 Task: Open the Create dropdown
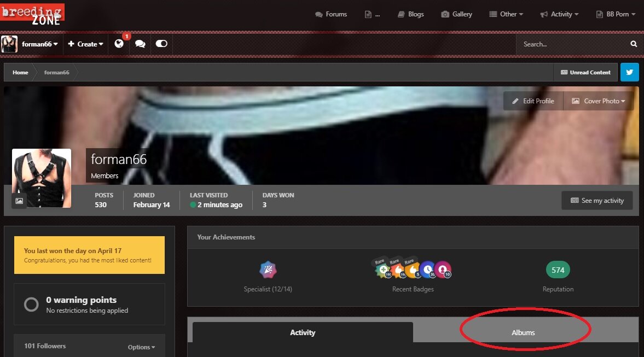[x=85, y=44]
